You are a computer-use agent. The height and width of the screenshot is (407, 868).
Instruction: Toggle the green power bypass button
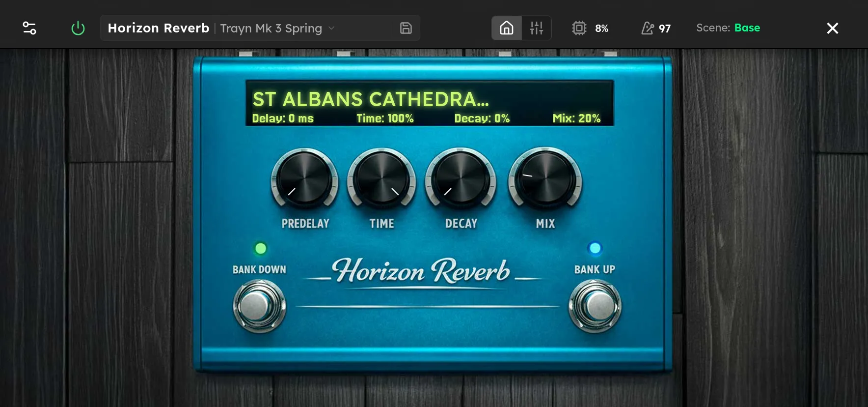click(x=78, y=28)
